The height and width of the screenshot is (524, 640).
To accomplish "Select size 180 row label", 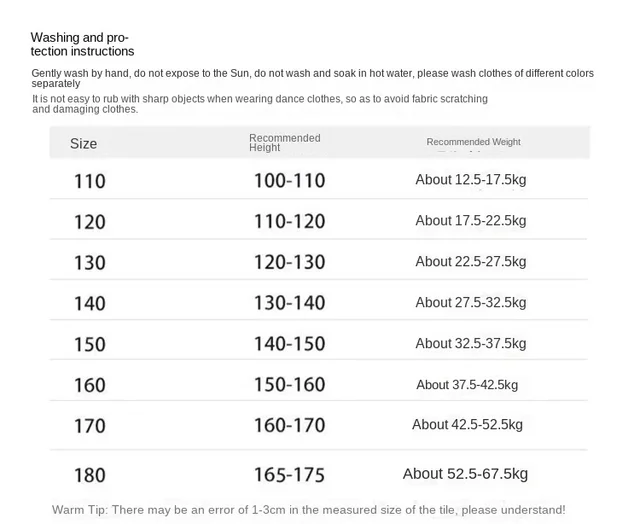I will 89,475.
